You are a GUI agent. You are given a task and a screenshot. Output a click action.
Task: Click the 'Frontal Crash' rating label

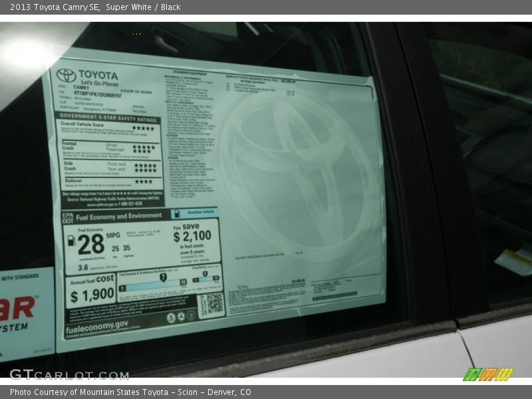69,146
